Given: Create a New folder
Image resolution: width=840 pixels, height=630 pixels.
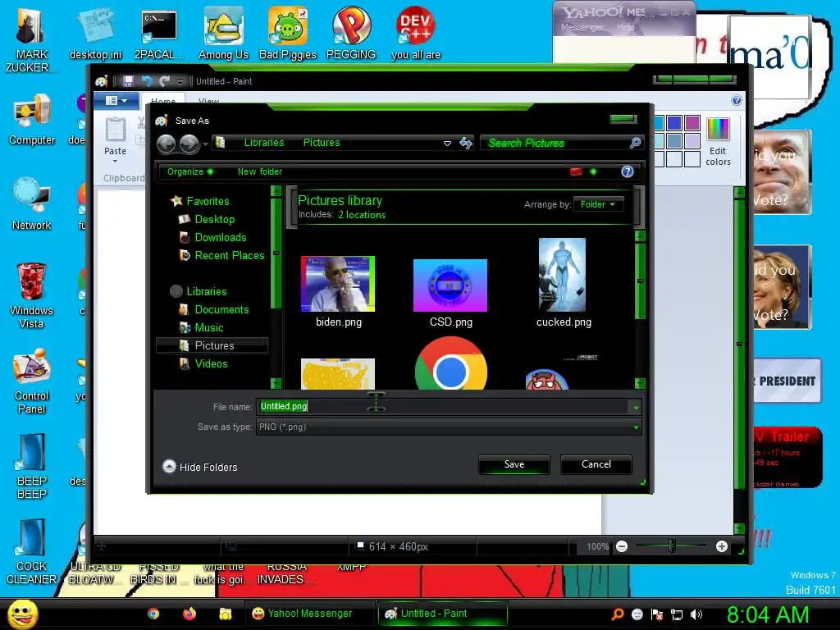Looking at the screenshot, I should click(260, 171).
